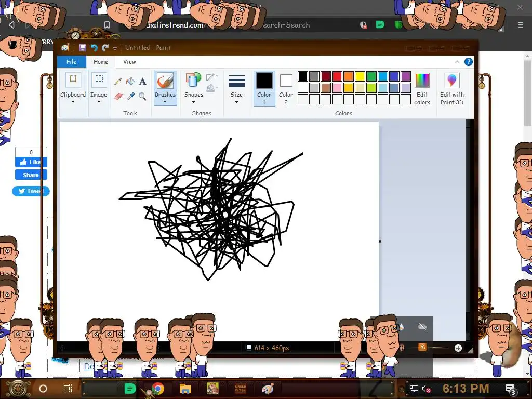Click the Brushes tool icon
This screenshot has height=399, width=532.
pyautogui.click(x=165, y=81)
